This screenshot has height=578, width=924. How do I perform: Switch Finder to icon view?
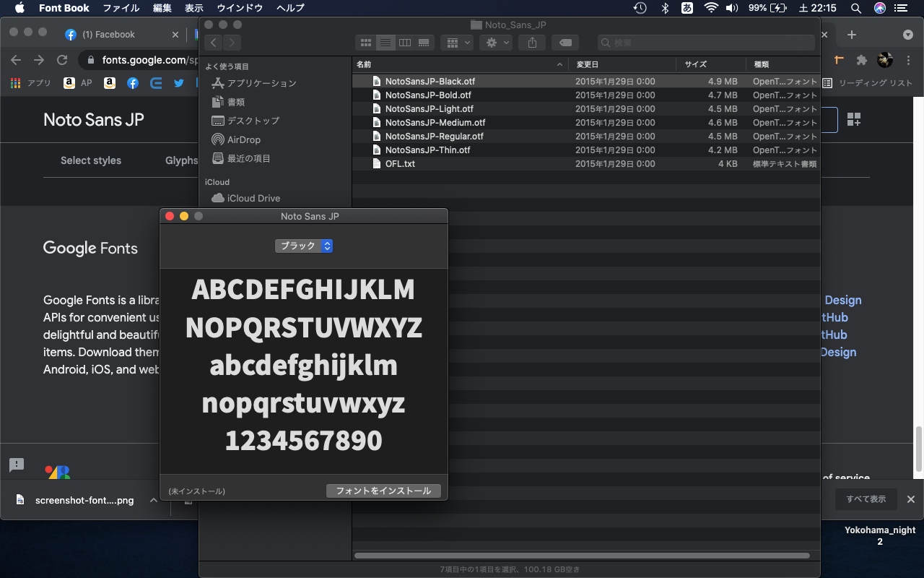[x=366, y=43]
